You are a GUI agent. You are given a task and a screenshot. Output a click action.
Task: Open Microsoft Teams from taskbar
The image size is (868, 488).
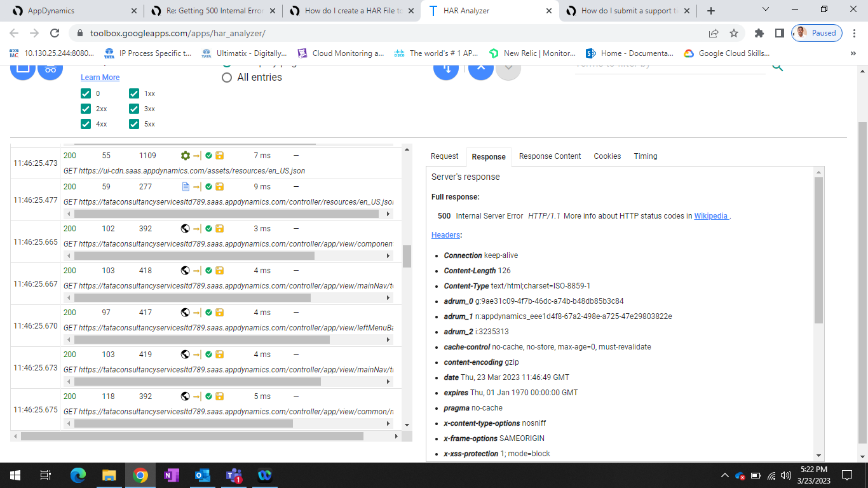coord(234,475)
